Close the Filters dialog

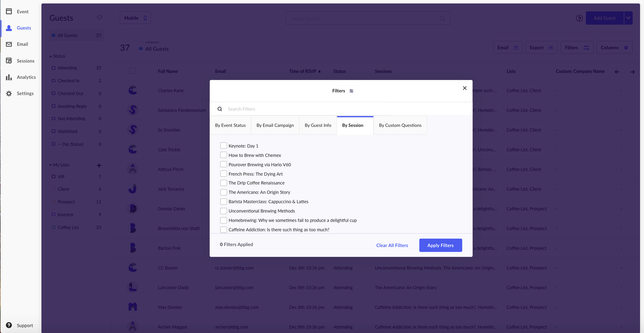(465, 88)
